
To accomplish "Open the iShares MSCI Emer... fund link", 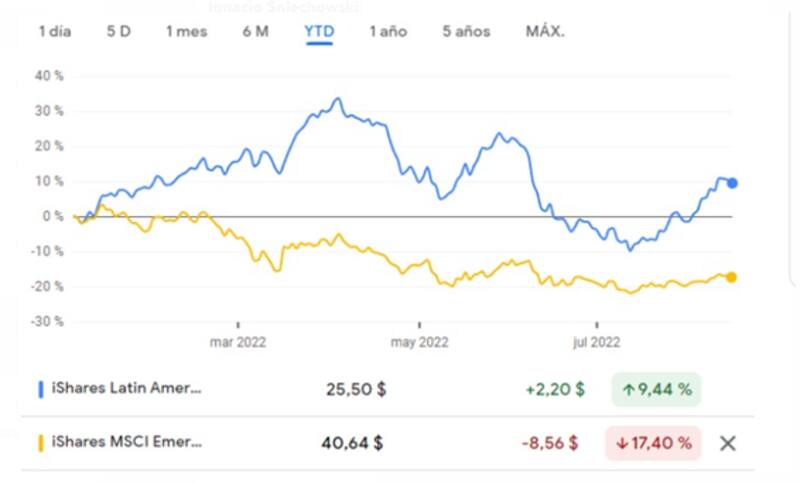I will pos(126,443).
